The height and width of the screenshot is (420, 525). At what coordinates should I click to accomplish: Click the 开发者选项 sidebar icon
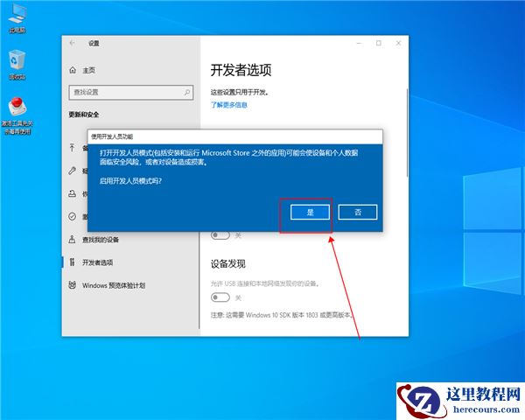point(72,262)
